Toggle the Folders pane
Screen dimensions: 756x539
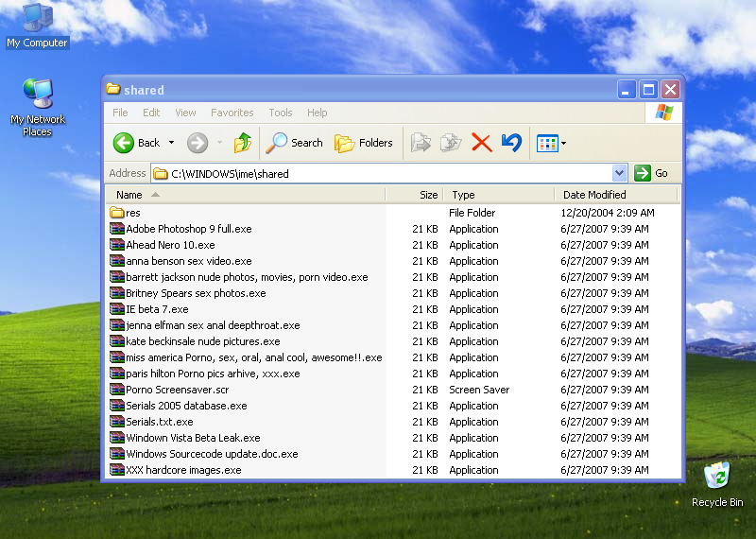364,143
